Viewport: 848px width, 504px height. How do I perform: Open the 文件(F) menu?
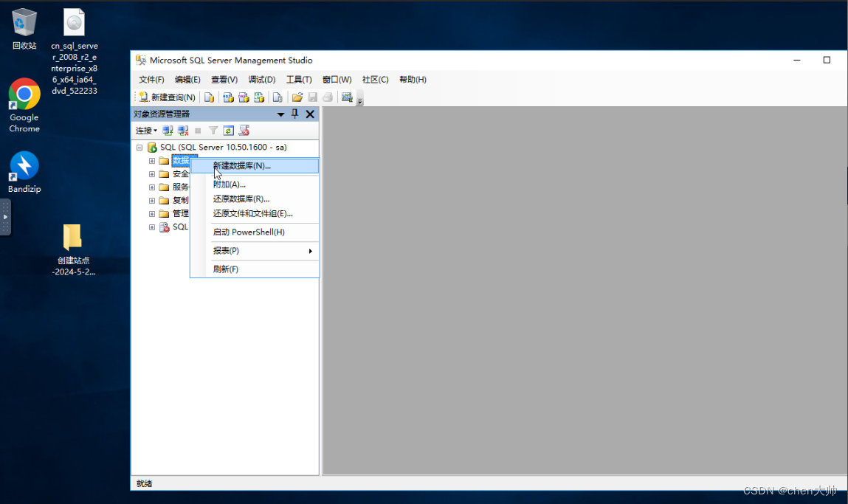[x=151, y=80]
